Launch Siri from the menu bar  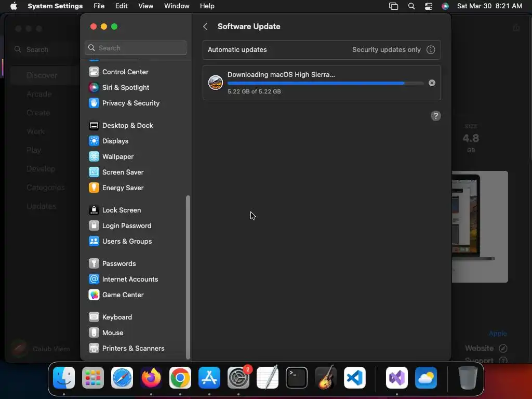[445, 6]
